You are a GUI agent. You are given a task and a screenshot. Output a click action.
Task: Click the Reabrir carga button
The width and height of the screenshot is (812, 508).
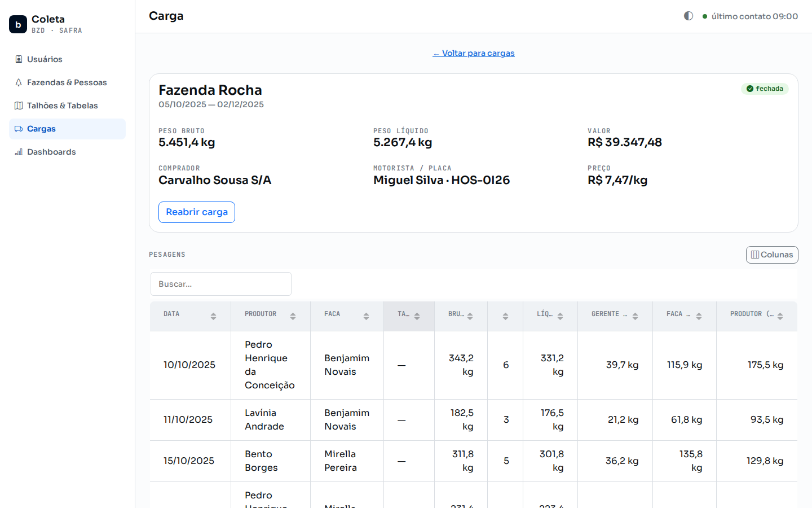pos(197,212)
